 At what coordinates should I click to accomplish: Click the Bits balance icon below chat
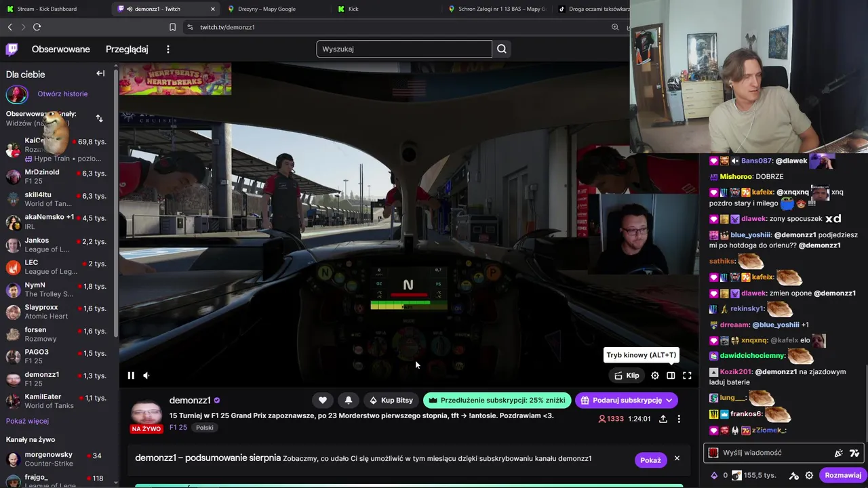[713, 475]
